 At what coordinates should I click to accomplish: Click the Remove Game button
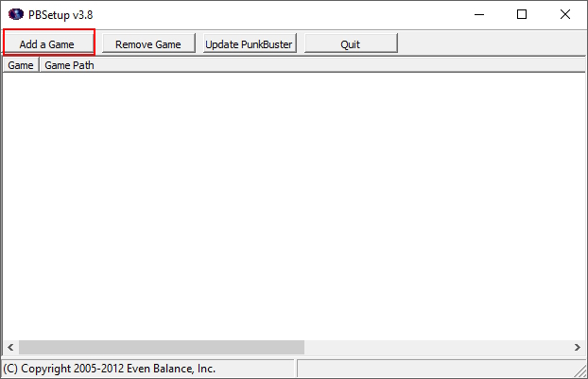[x=148, y=43]
